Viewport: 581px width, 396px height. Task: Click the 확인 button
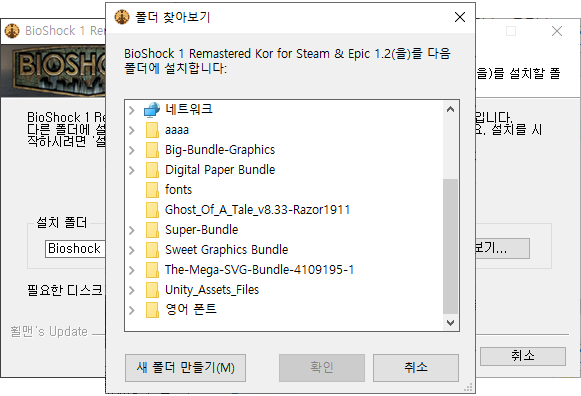tap(322, 368)
